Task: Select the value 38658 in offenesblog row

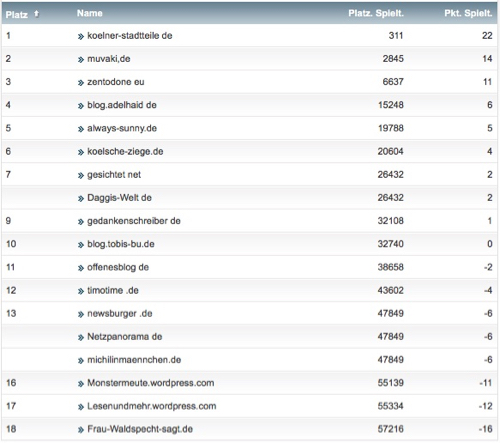Action: tap(391, 267)
